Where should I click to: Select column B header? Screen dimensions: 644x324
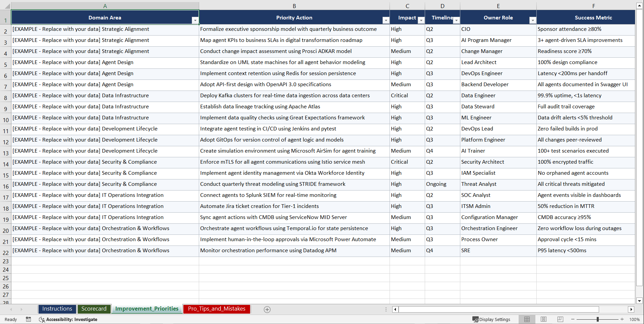294,6
